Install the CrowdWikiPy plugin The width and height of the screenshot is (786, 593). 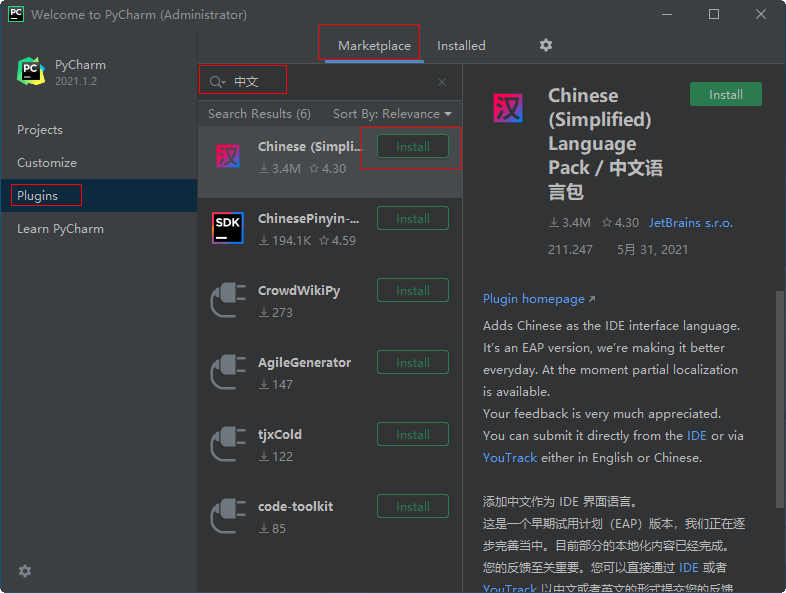(413, 290)
